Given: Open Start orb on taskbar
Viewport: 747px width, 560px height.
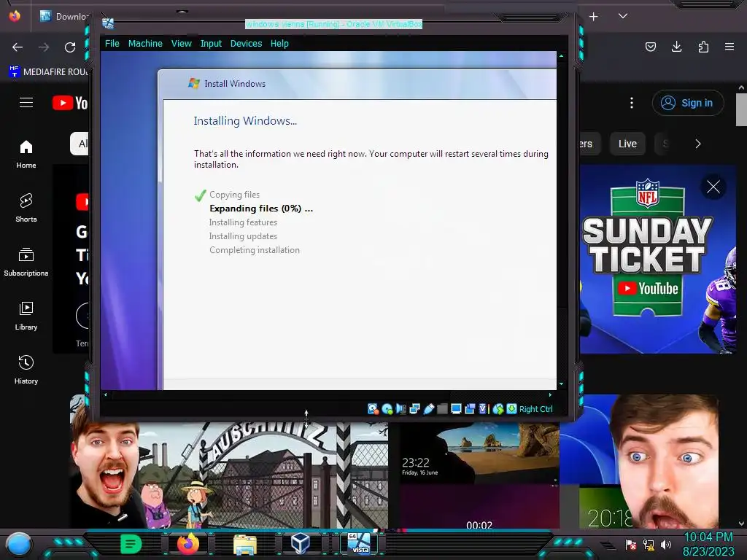Looking at the screenshot, I should point(19,544).
